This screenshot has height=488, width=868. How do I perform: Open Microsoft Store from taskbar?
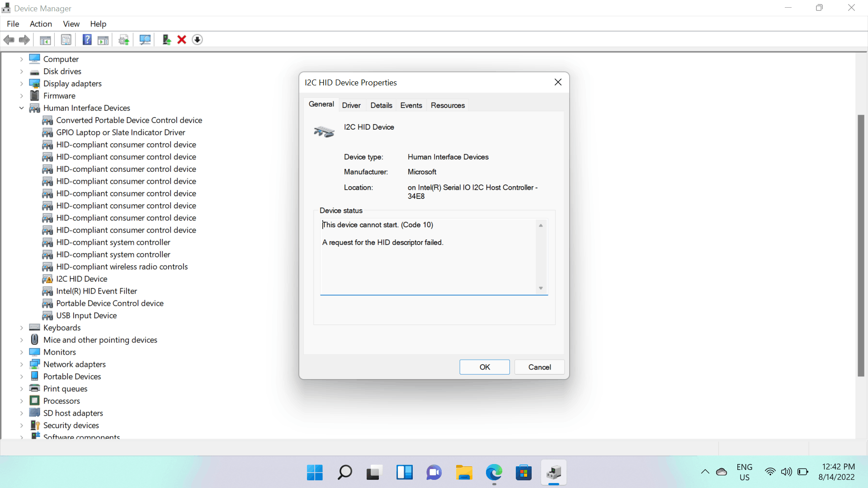tap(524, 473)
